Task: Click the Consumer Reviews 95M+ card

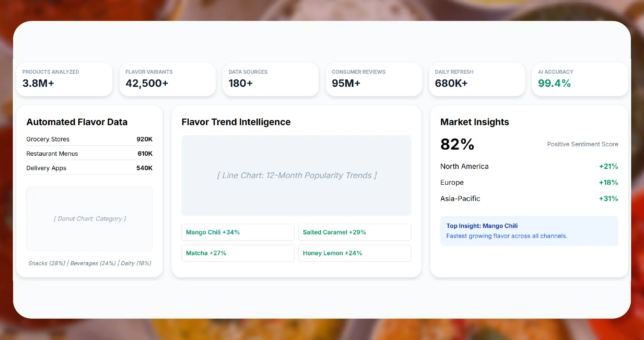Action: (374, 79)
